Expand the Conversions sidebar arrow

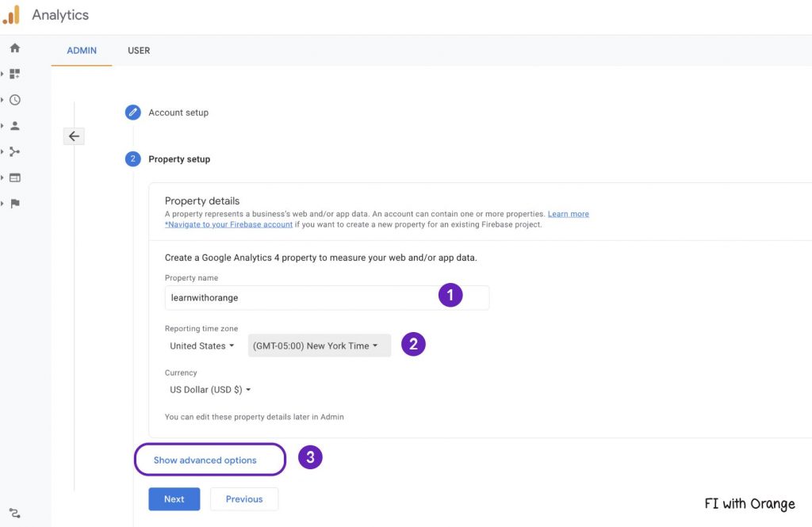coord(2,204)
